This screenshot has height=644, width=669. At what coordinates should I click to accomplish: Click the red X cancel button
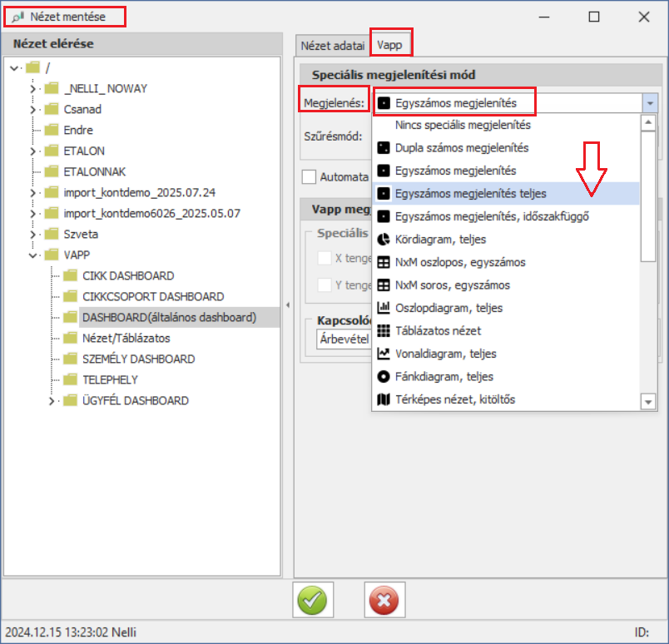(x=384, y=599)
